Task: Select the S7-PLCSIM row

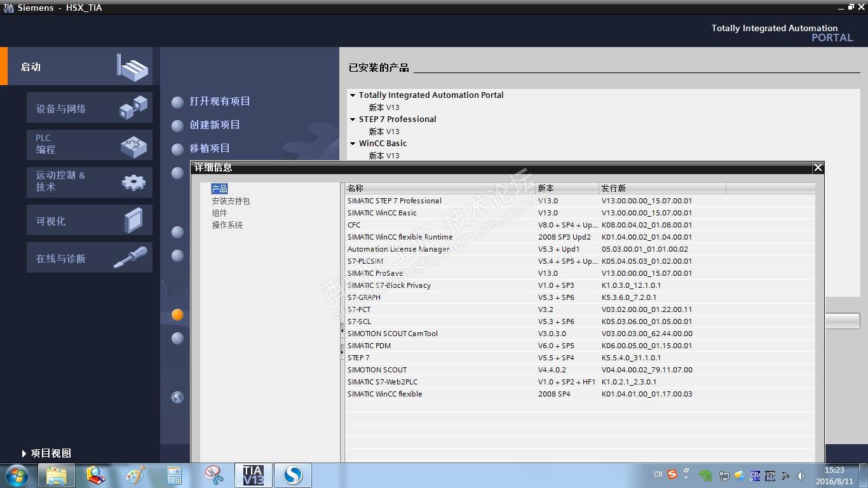Action: click(x=580, y=261)
